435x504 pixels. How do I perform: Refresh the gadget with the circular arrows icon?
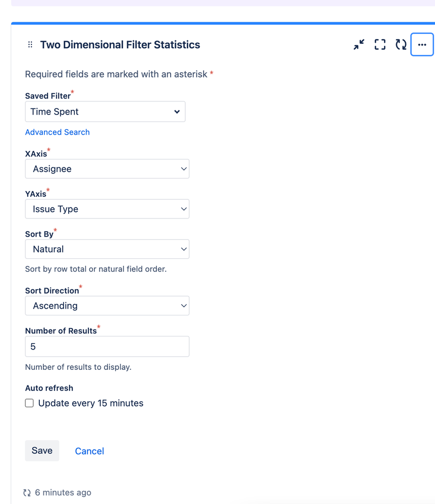pyautogui.click(x=401, y=44)
